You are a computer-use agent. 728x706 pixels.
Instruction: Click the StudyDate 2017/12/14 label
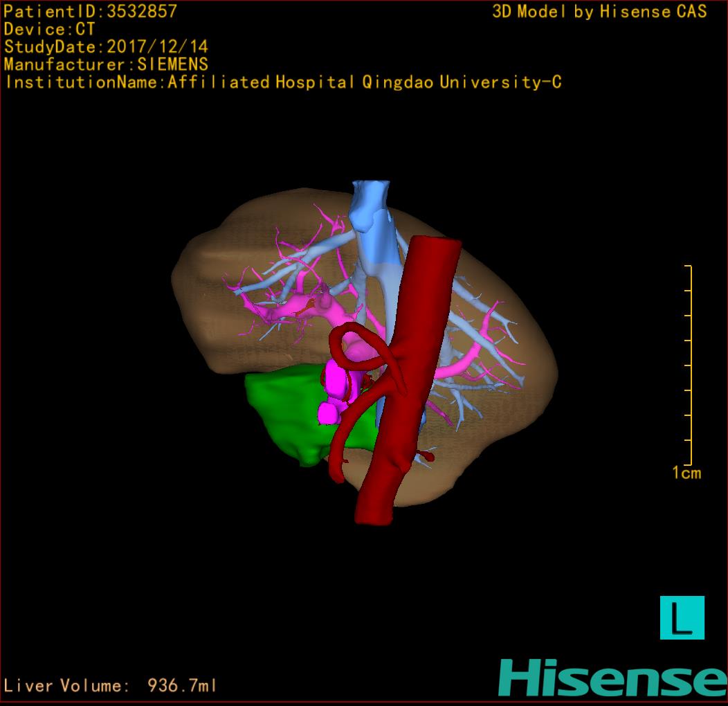click(106, 47)
